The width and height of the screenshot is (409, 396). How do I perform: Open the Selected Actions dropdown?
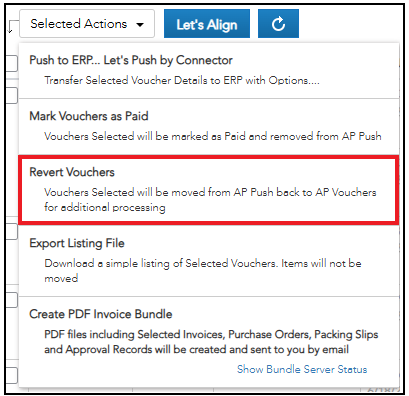87,24
